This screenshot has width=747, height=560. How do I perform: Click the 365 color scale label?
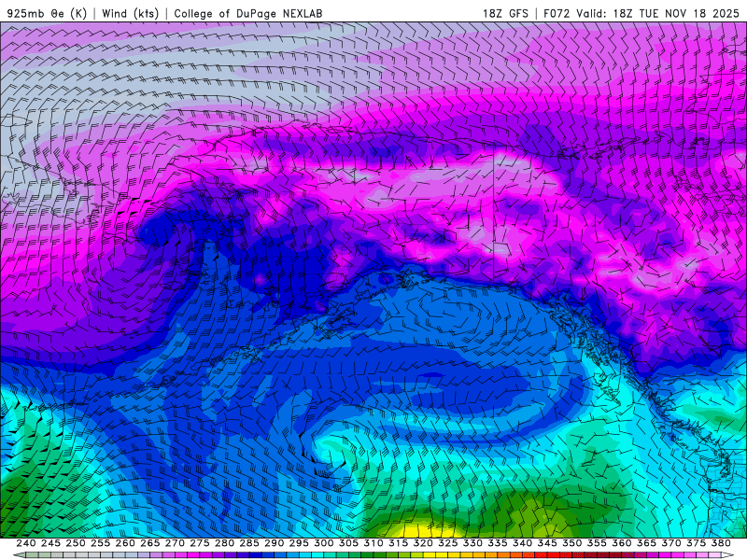pyautogui.click(x=646, y=543)
